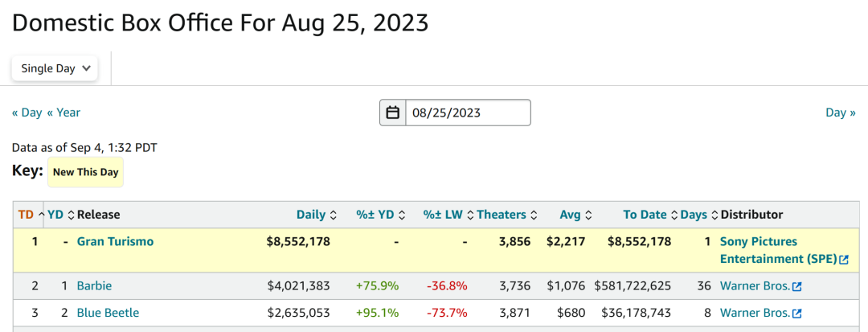Sort by %± LW column
868x332 pixels.
click(447, 215)
